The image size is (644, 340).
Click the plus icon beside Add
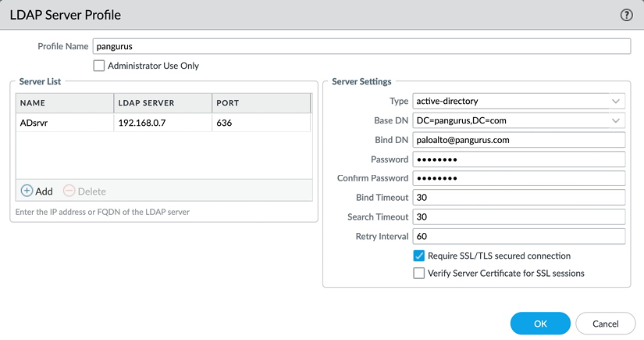tap(27, 191)
